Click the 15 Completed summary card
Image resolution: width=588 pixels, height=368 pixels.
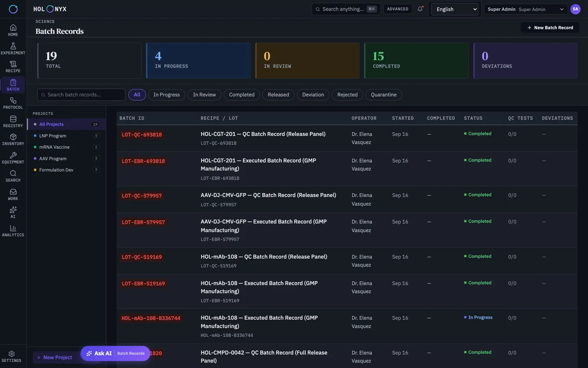coord(416,61)
